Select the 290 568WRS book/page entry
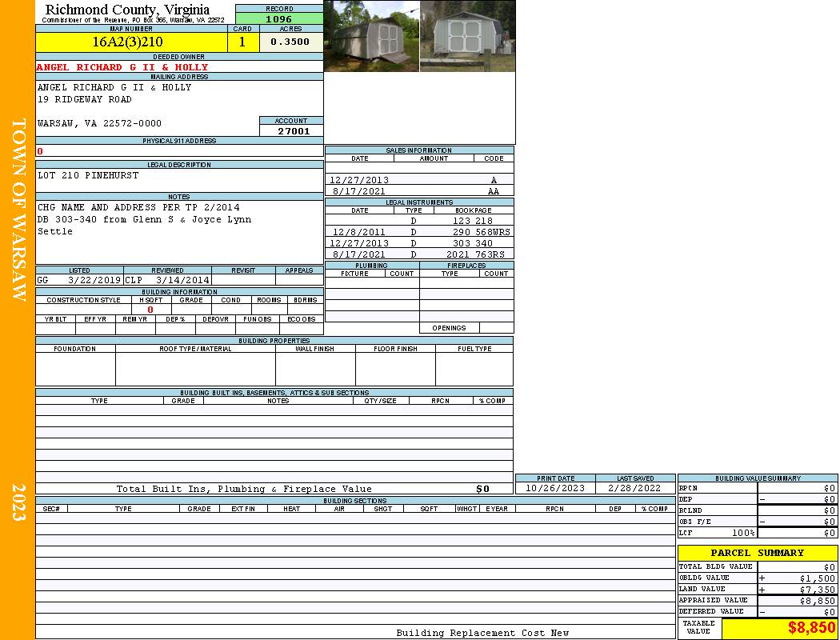This screenshot has height=640, width=840. click(481, 232)
